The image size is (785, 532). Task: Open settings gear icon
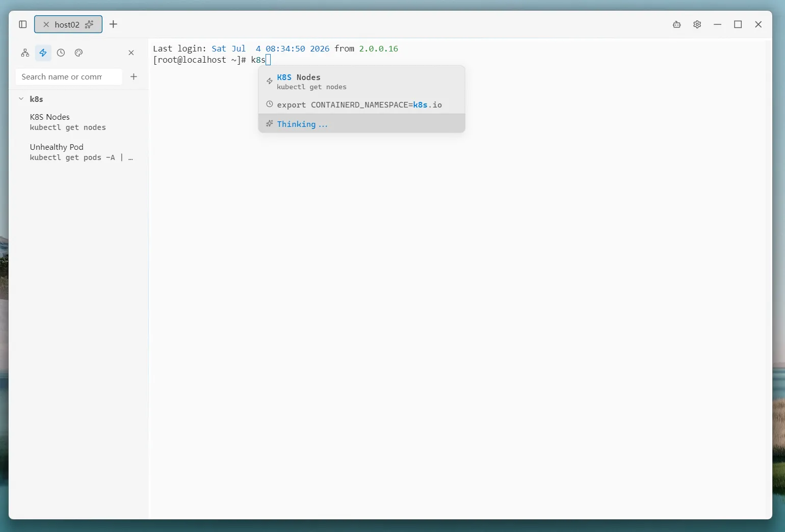(x=697, y=24)
